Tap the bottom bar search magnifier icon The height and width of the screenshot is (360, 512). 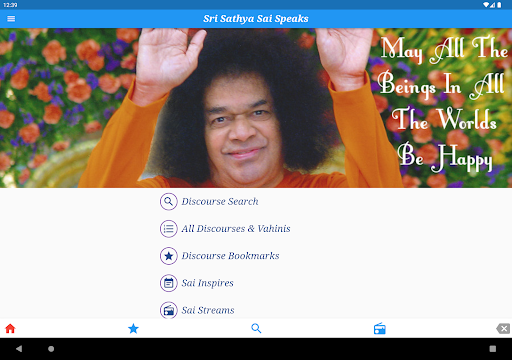256,328
